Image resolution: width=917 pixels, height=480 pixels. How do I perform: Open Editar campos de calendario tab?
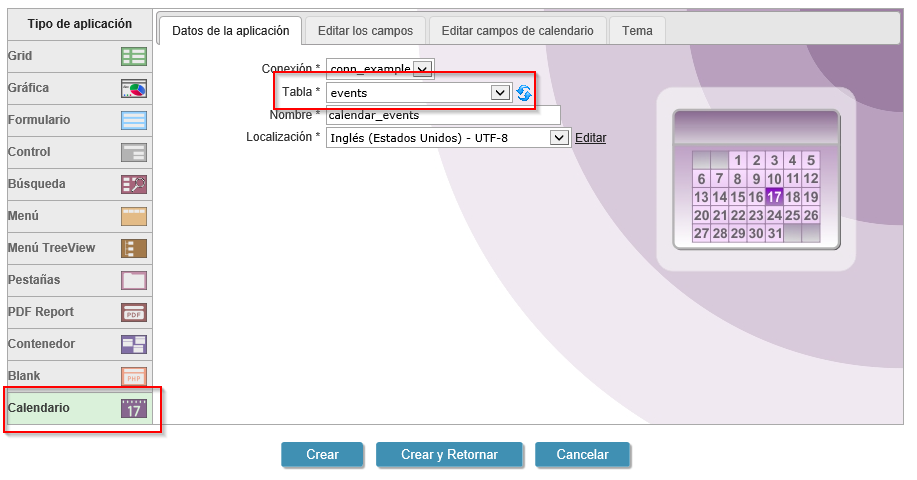click(x=518, y=31)
